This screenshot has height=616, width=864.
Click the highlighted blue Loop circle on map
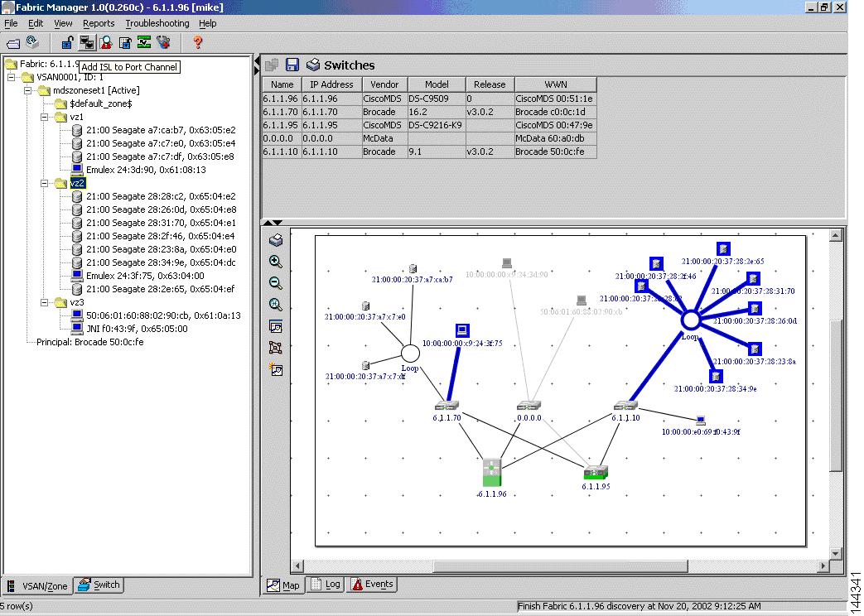click(690, 320)
